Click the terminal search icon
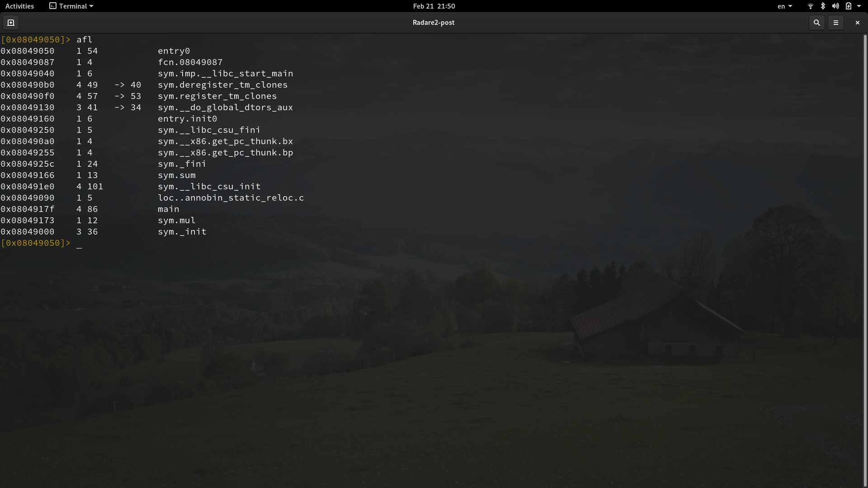Viewport: 868px width, 488px height. (816, 23)
